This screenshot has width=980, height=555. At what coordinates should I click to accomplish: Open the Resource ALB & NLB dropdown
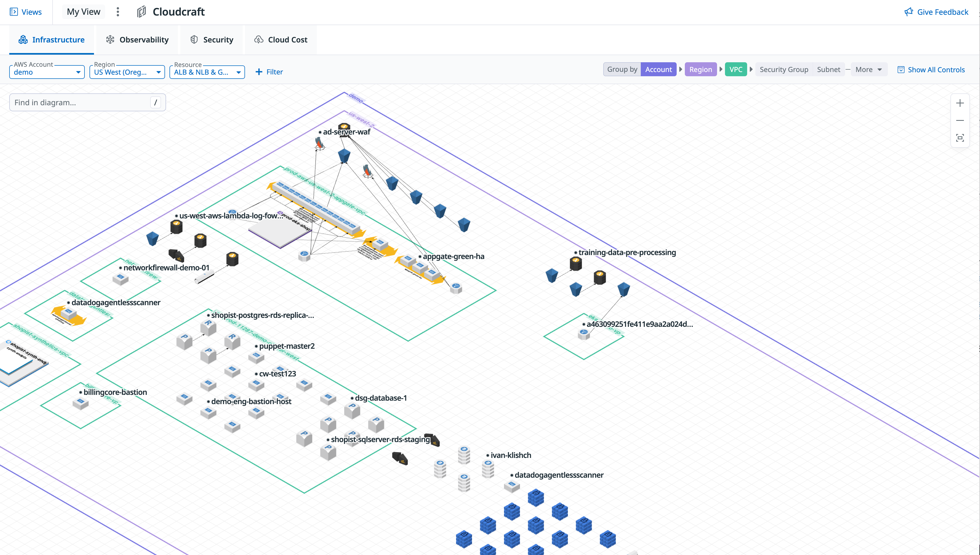click(x=207, y=72)
